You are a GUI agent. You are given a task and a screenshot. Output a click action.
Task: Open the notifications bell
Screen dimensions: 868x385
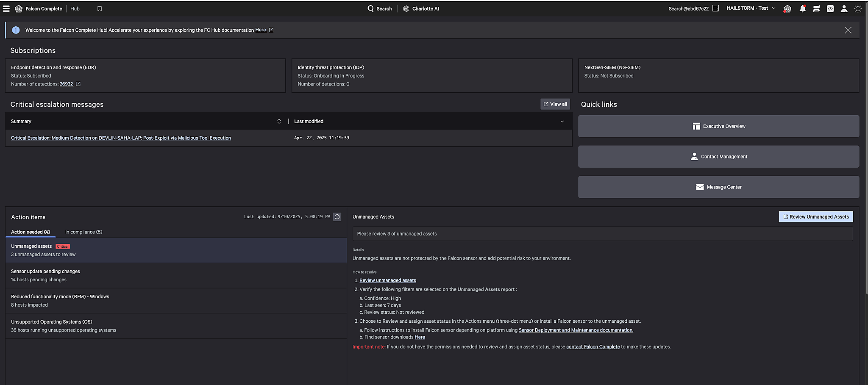pos(802,8)
